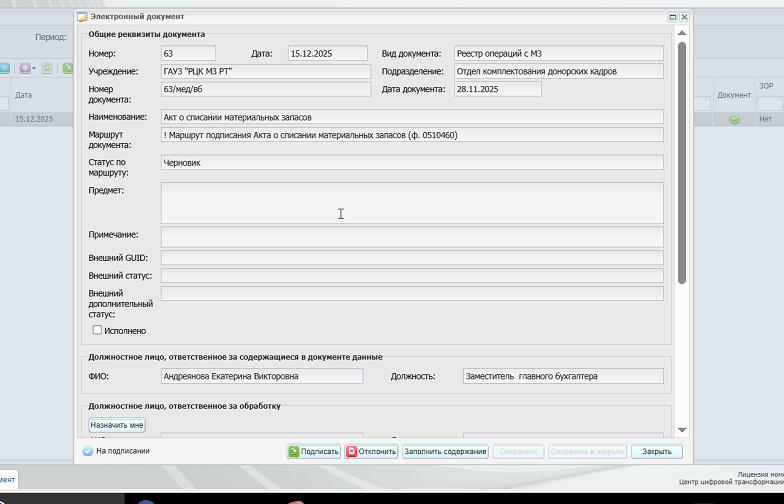Click the Дата column header in background table
784x504 pixels.
click(24, 94)
